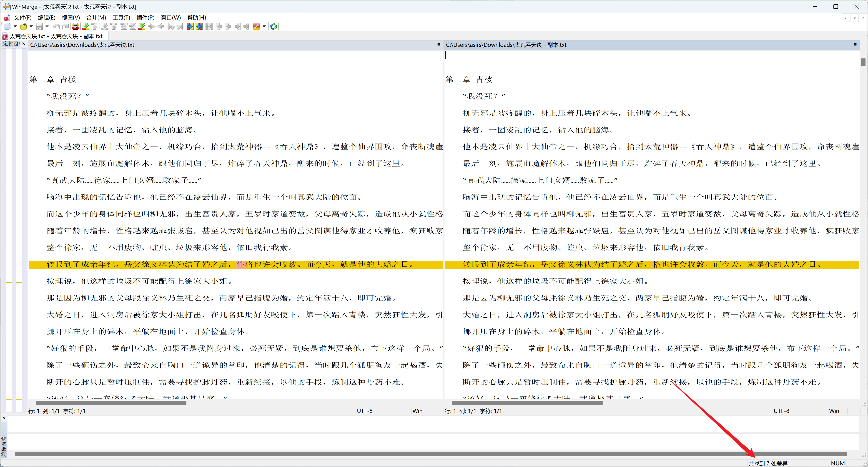Open the 文件(F) menu

[x=22, y=17]
